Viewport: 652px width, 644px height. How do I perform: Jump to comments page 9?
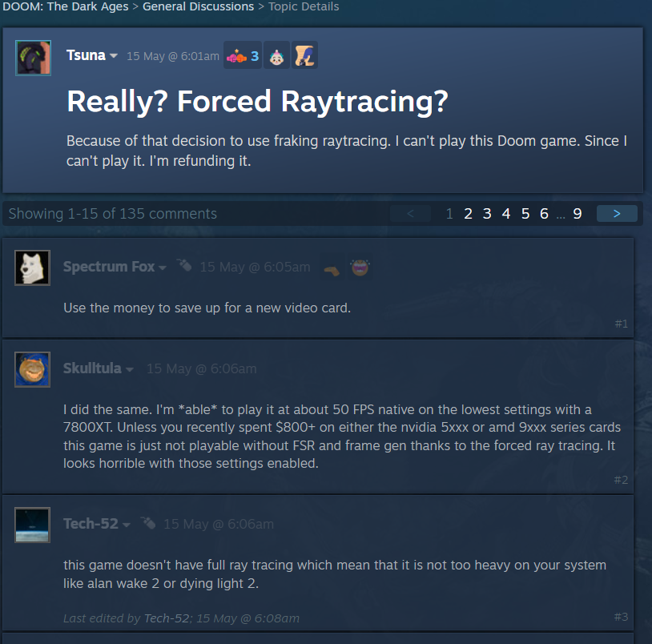578,214
